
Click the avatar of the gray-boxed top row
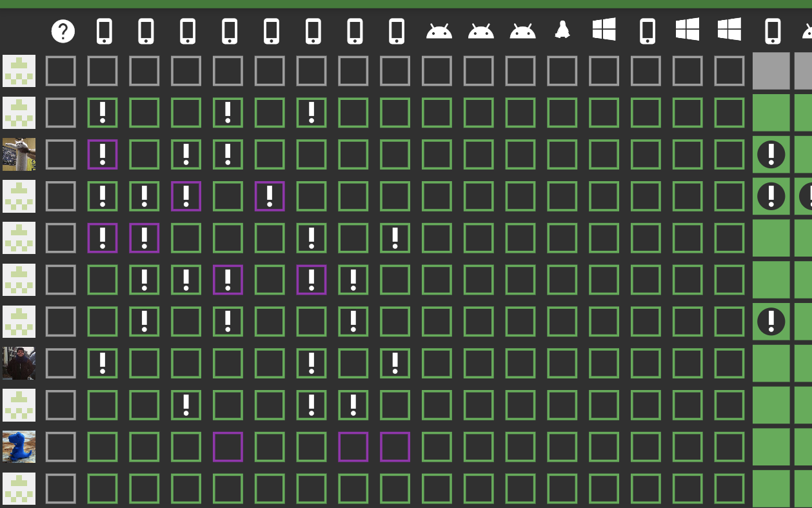pos(19,71)
